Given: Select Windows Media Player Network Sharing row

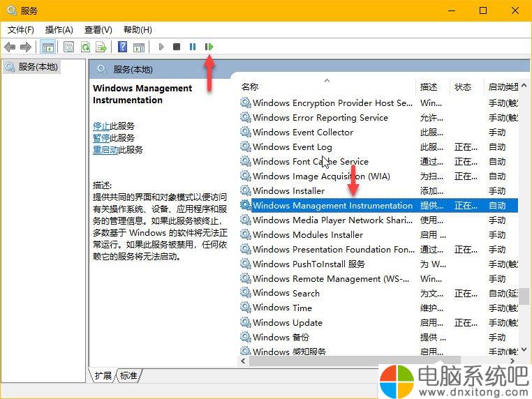Looking at the screenshot, I should pyautogui.click(x=378, y=220).
